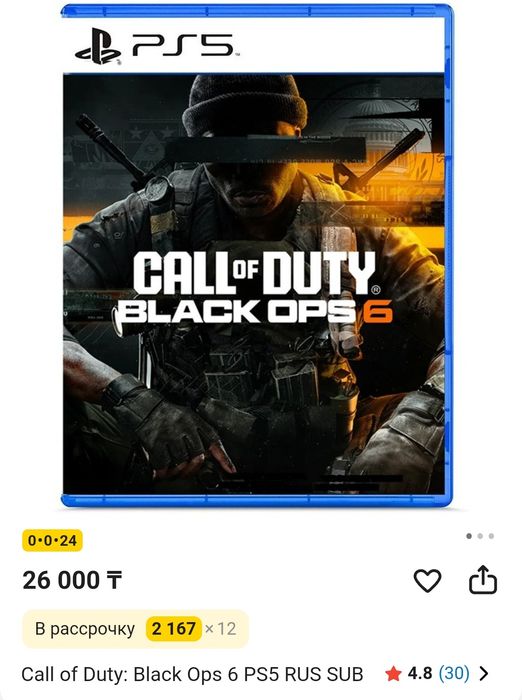The image size is (522, 700).
Task: Select the first image pagination dot
Action: [469, 536]
